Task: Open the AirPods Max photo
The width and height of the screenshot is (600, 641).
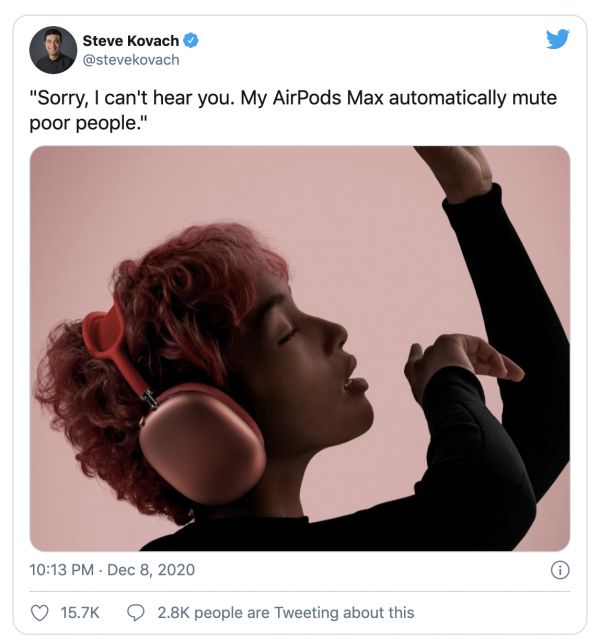Action: pyautogui.click(x=300, y=348)
